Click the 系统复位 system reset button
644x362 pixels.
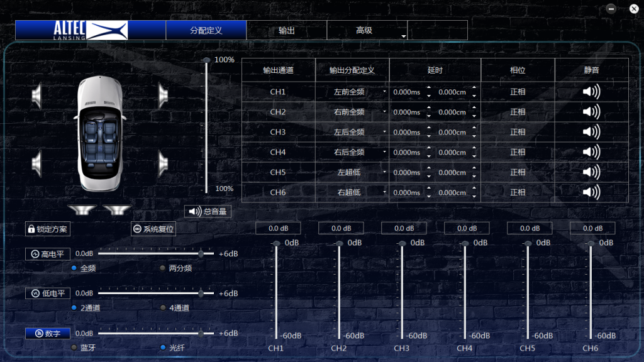click(153, 229)
